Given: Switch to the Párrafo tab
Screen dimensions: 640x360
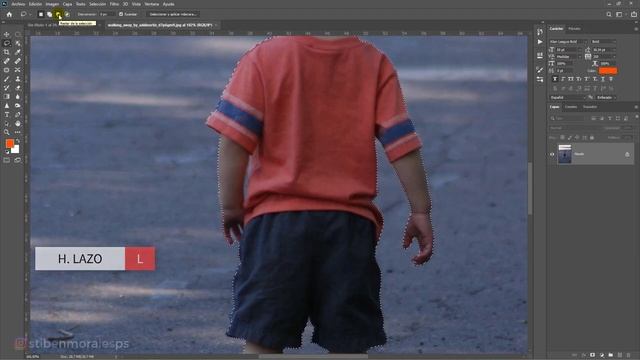Looking at the screenshot, I should pyautogui.click(x=574, y=29).
